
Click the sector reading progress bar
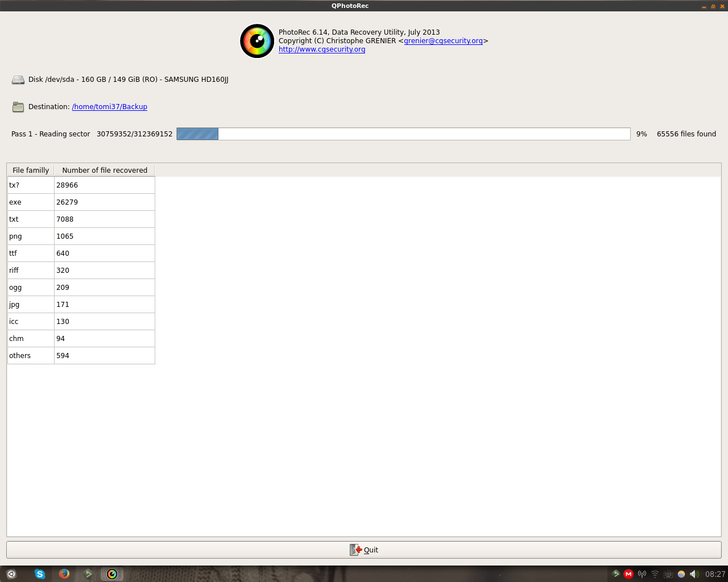pyautogui.click(x=403, y=134)
